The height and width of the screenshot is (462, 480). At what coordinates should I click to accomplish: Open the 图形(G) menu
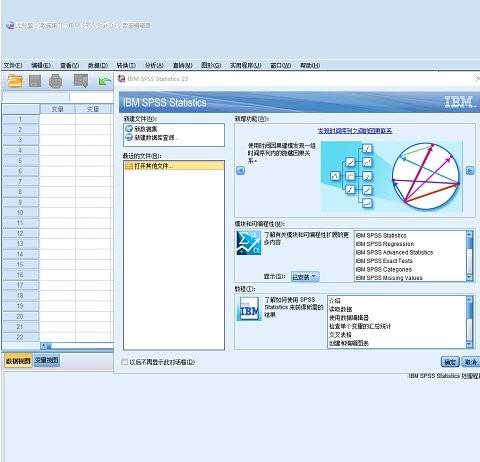(211, 65)
